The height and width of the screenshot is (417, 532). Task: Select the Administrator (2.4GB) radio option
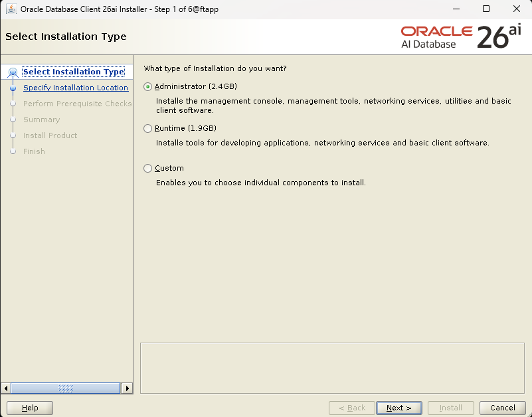(x=147, y=87)
